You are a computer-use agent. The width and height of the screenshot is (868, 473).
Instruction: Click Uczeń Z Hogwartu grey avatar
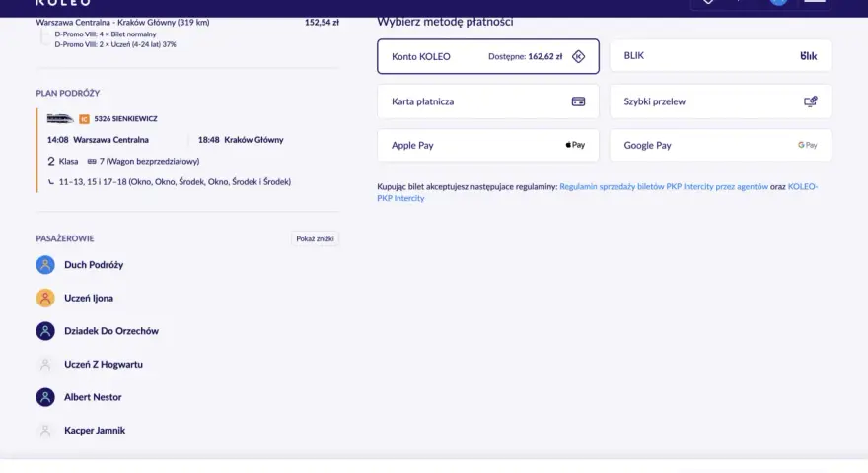tap(45, 365)
